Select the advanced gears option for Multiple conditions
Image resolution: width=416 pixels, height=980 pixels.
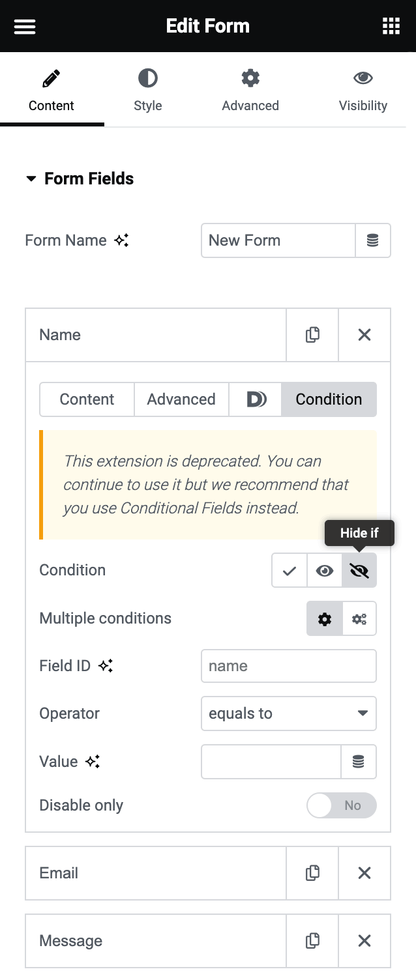pyautogui.click(x=359, y=618)
